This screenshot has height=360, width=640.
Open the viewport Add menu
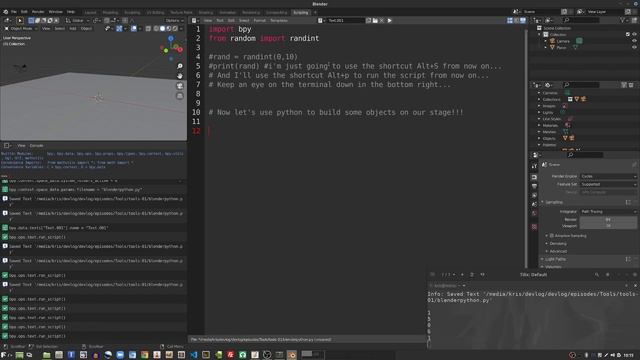(x=73, y=29)
